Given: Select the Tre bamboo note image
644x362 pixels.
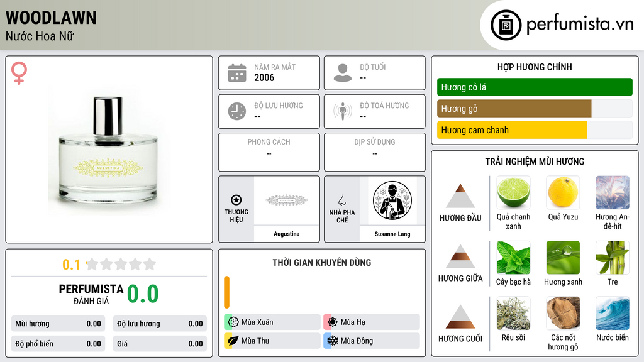Looking at the screenshot, I should point(613,257).
